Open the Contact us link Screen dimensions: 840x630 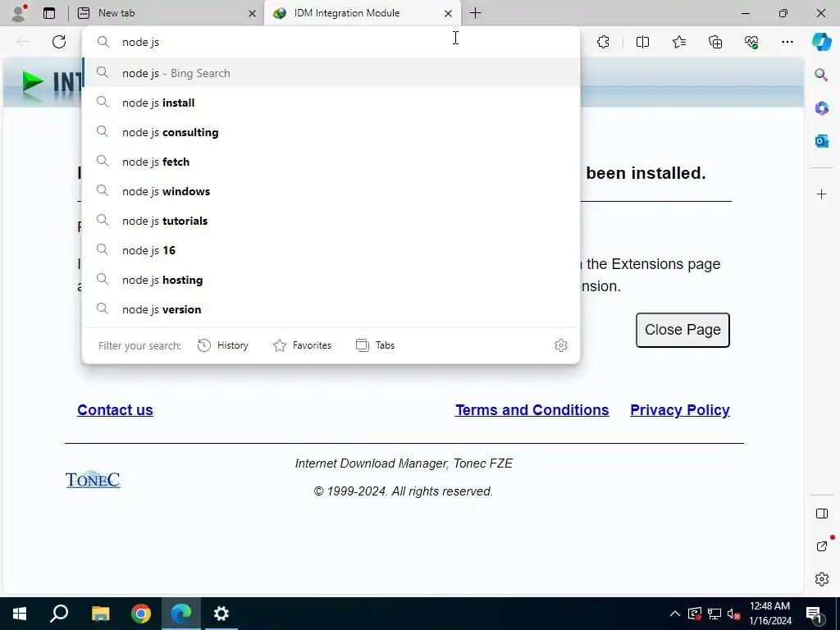click(115, 410)
